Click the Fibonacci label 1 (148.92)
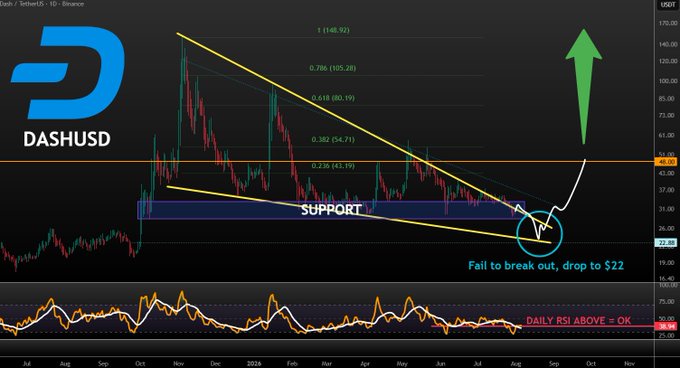 (x=333, y=30)
